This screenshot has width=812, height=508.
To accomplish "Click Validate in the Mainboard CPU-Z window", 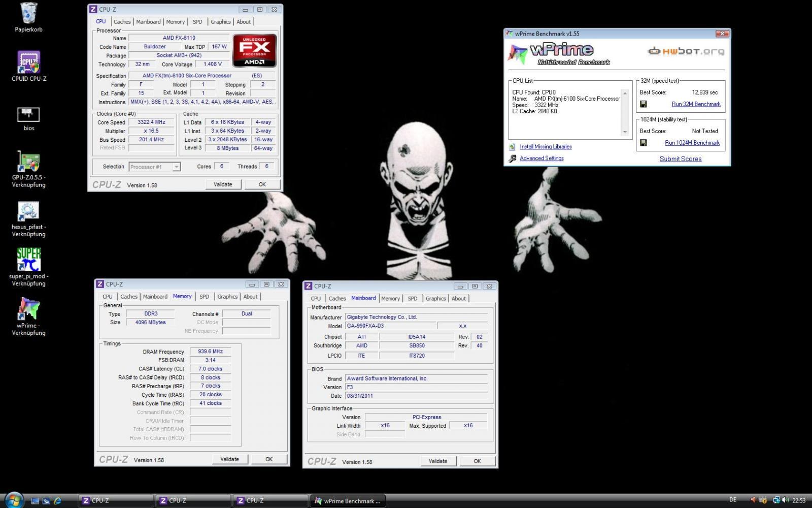I will pyautogui.click(x=438, y=461).
